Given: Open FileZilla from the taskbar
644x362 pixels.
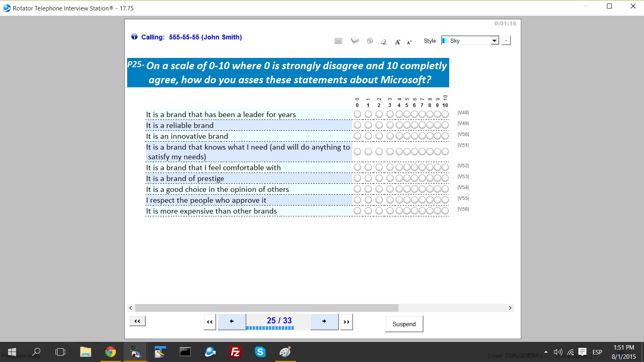Looking at the screenshot, I should [235, 352].
